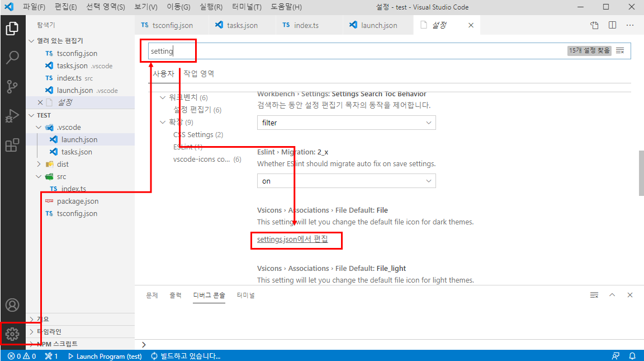Open the 파일(F) menu
The width and height of the screenshot is (644, 361).
click(34, 7)
